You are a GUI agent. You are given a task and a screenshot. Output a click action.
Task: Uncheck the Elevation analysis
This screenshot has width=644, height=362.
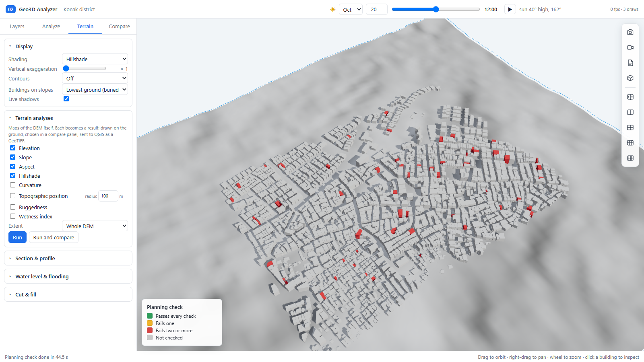[x=13, y=148]
